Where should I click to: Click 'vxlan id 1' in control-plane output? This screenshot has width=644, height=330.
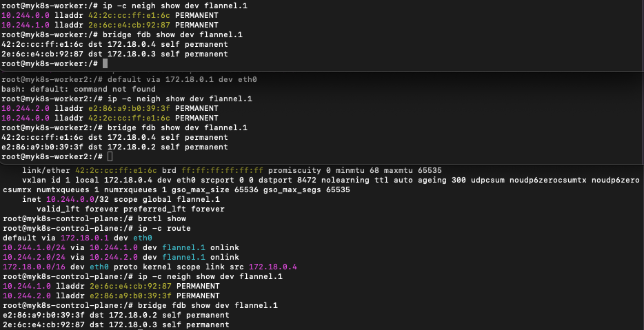pyautogui.click(x=46, y=181)
